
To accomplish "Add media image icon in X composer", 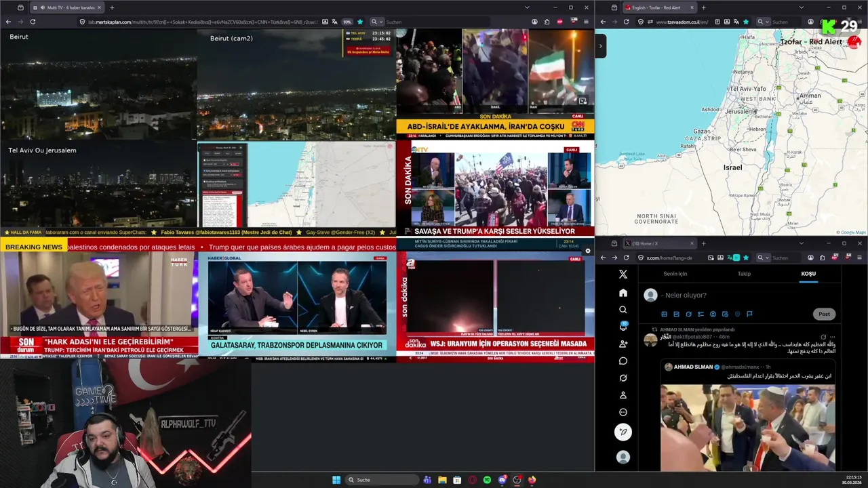I will [x=664, y=314].
